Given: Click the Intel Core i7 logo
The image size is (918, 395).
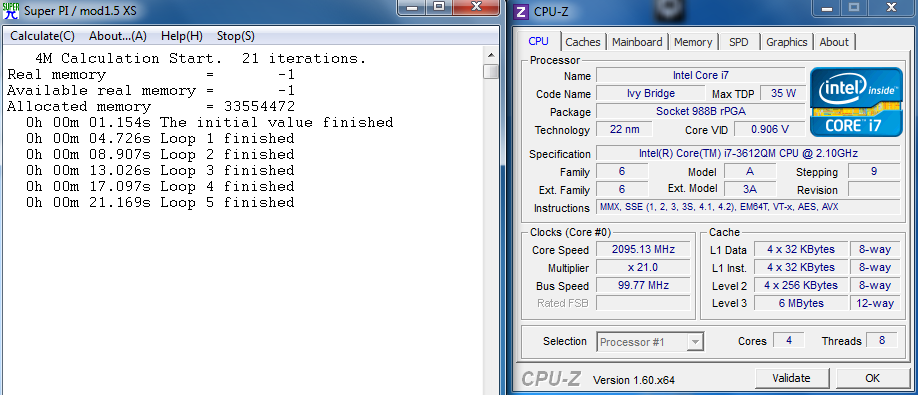Looking at the screenshot, I should point(855,101).
